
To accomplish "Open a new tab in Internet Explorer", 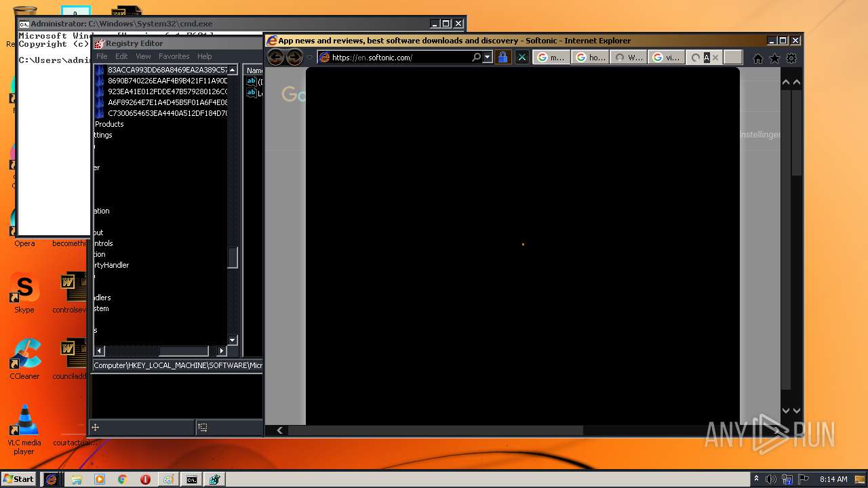I will [733, 58].
